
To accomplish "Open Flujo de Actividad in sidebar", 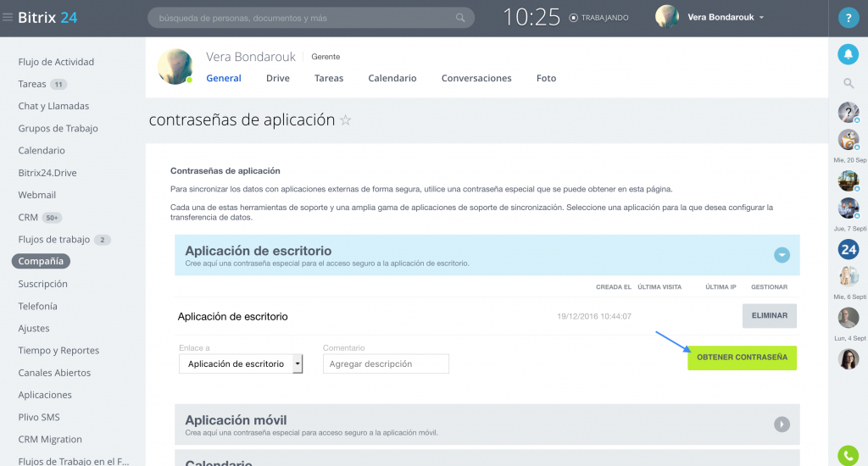I will 56,62.
